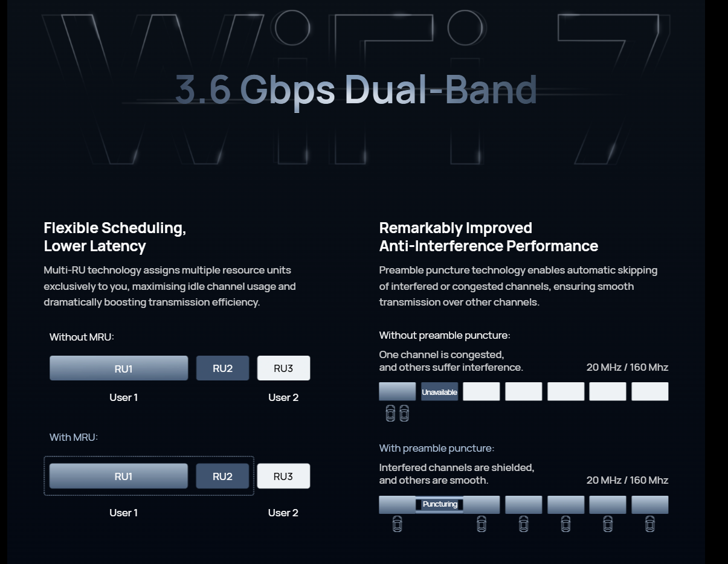This screenshot has width=728, height=564.
Task: Click the second car icon in the preamble puncture row
Action: coord(481,524)
